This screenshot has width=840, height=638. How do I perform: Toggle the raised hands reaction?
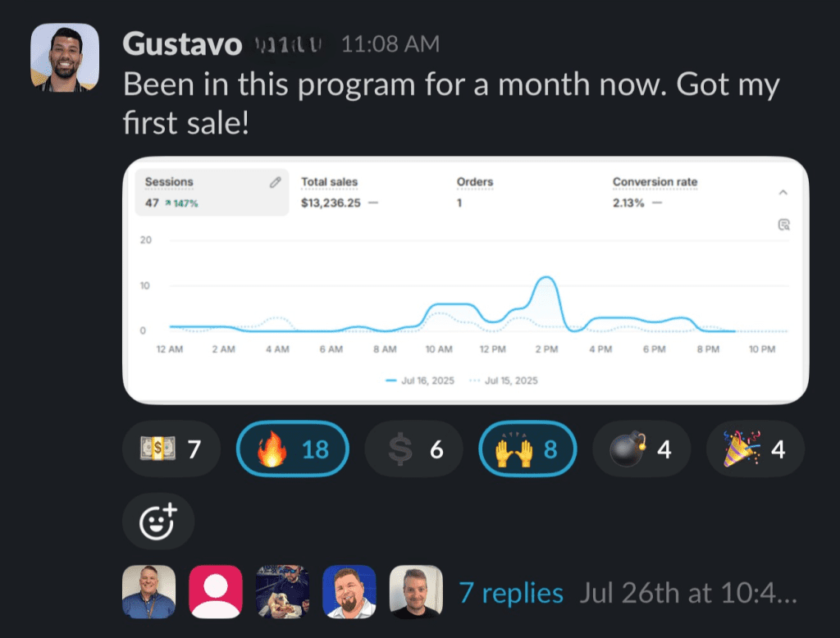527,449
